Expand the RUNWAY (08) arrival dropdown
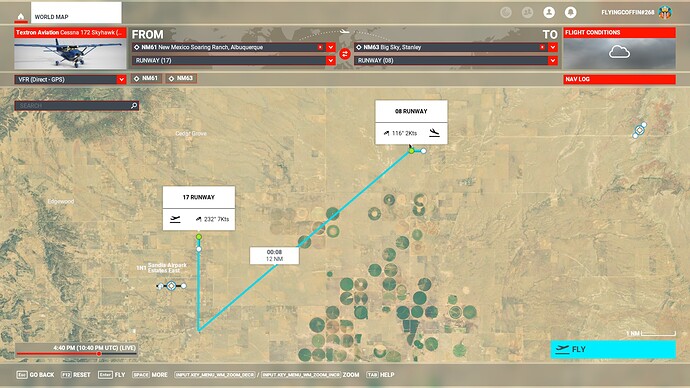Screen dimensions: 690x388 coord(553,60)
